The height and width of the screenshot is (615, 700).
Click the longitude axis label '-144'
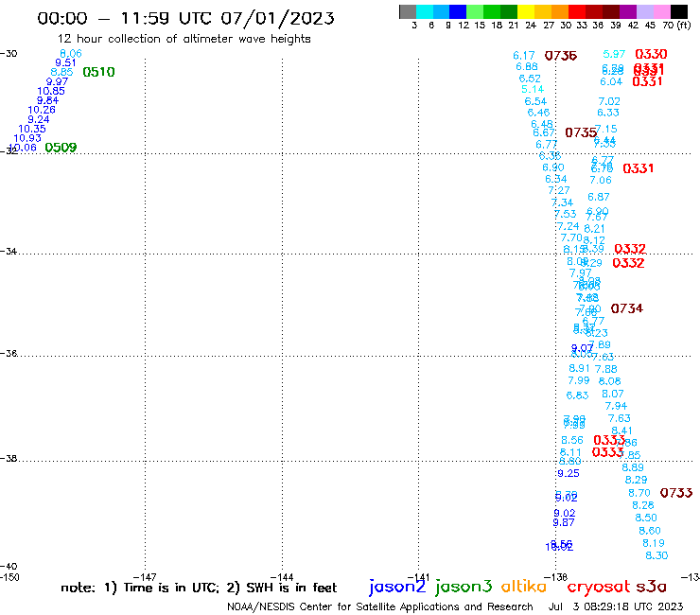[282, 577]
